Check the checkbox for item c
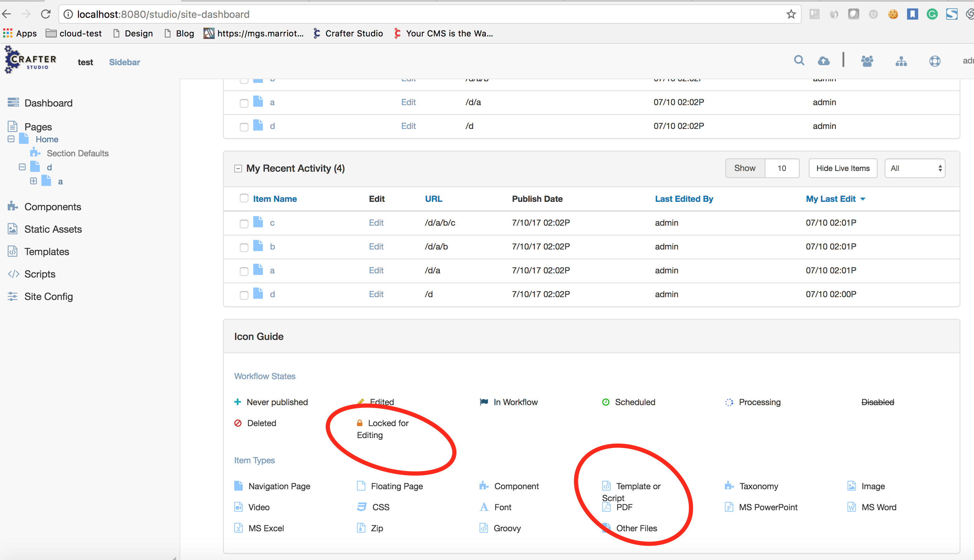974x560 pixels. pos(244,224)
